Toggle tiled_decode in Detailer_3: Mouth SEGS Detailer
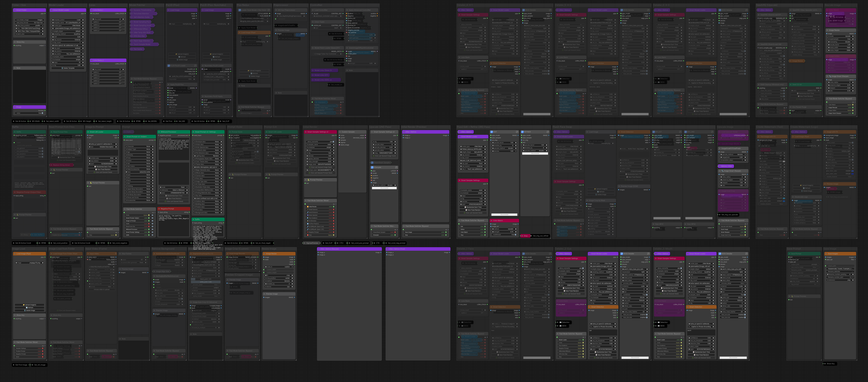 point(733,317)
